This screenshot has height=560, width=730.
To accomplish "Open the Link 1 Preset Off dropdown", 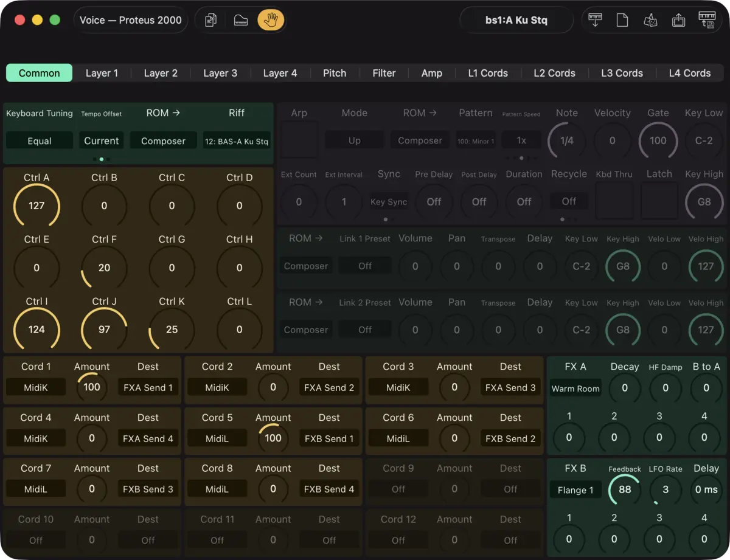I will [x=365, y=266].
